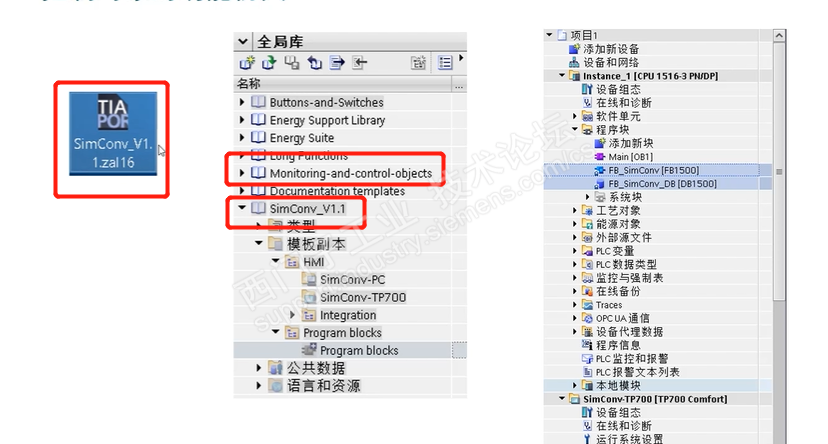Expand the Documentation templates library
828x444 pixels.
click(242, 191)
